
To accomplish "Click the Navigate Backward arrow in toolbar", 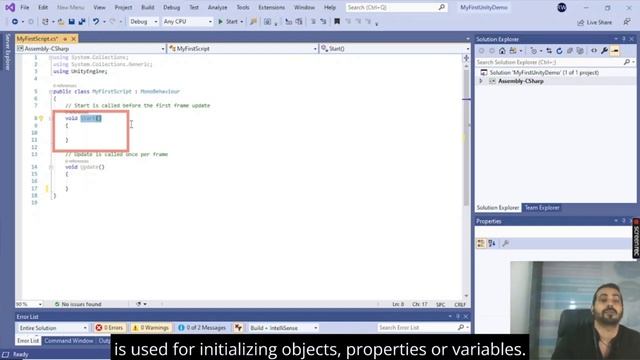I will [x=15, y=22].
